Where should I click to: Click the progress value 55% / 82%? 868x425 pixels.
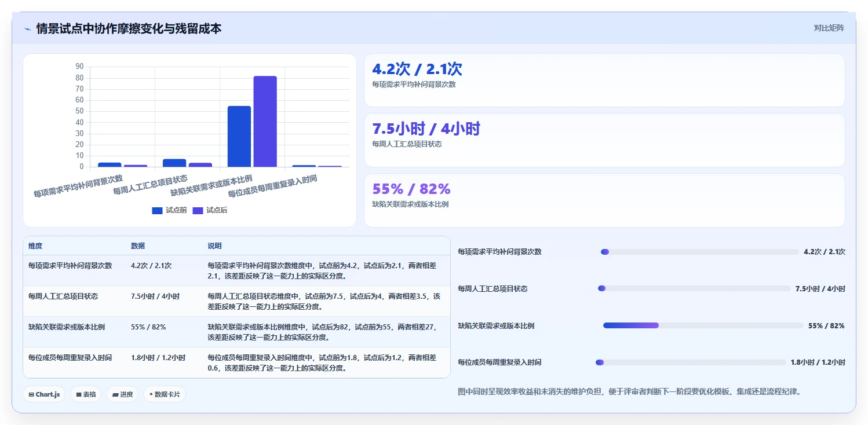pyautogui.click(x=826, y=326)
